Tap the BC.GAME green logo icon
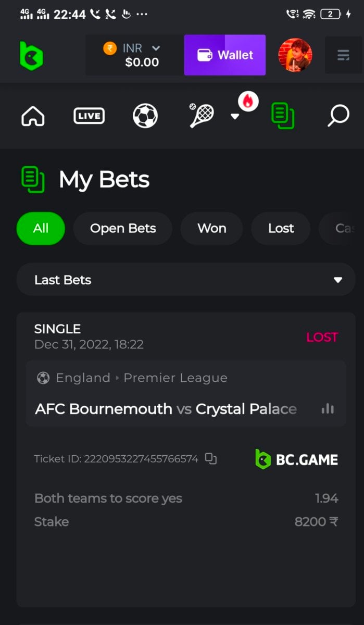 (31, 55)
